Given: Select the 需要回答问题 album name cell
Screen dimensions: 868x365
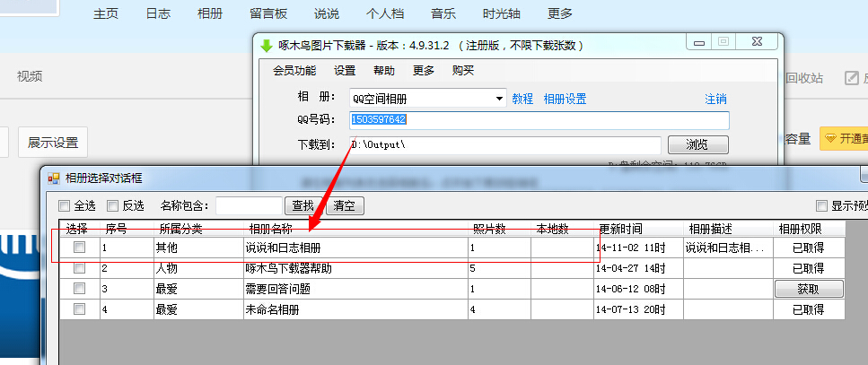Looking at the screenshot, I should coord(356,289).
